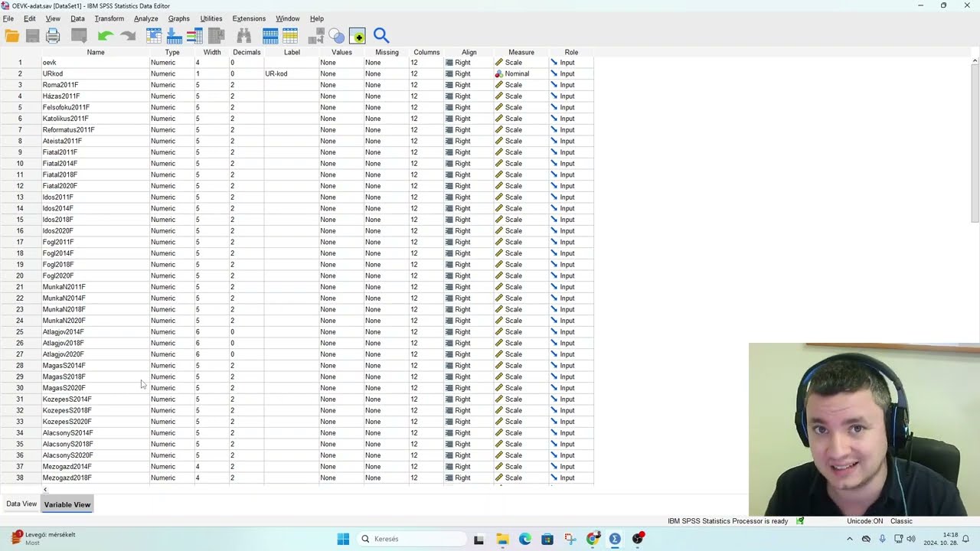Show hidden tray icons chevron
The height and width of the screenshot is (551, 980).
[x=849, y=539]
